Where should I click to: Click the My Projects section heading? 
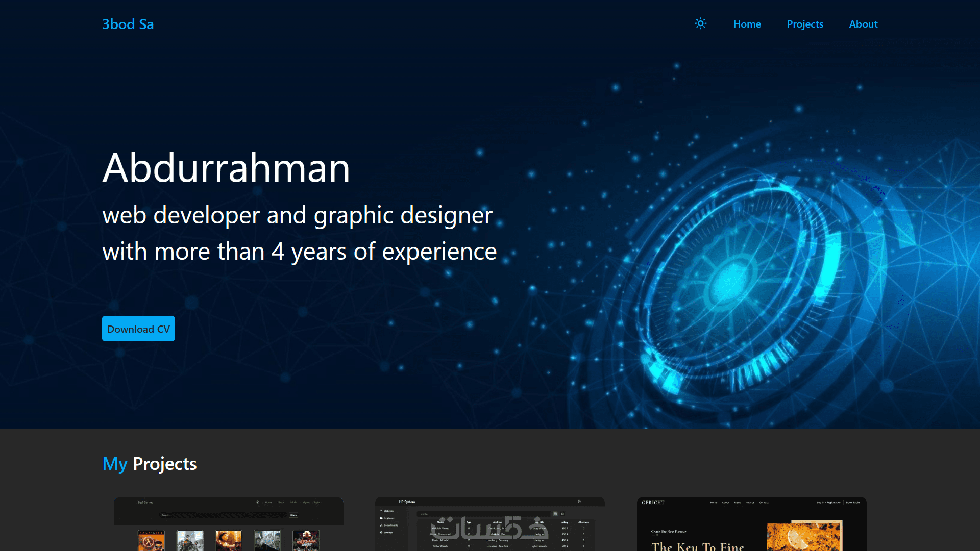tap(149, 464)
